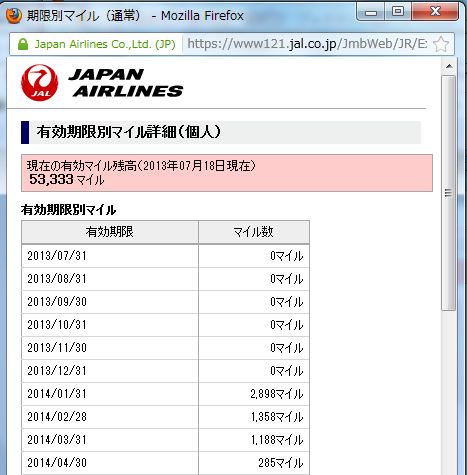Minimize the Firefox window
Image resolution: width=467 pixels, height=475 pixels.
pyautogui.click(x=371, y=13)
